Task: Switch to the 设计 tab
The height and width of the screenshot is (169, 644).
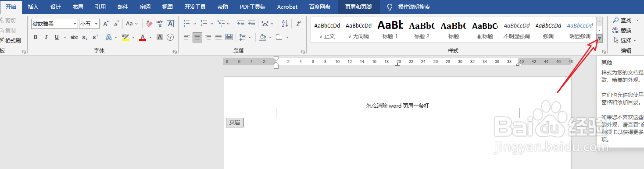Action: [56, 7]
